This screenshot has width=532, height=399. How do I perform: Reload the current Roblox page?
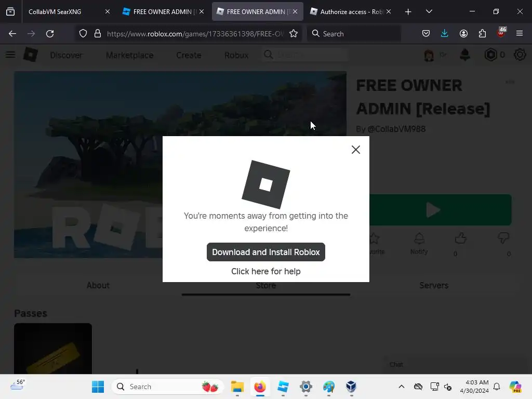click(x=50, y=34)
